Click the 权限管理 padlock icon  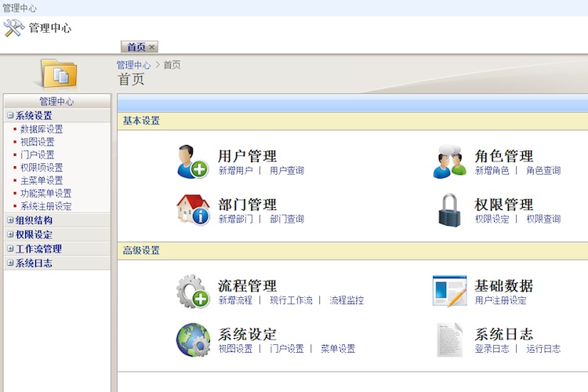(x=449, y=210)
